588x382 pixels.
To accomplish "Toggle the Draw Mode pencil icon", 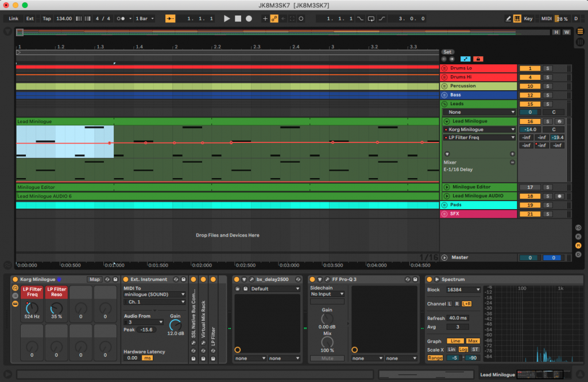I will pyautogui.click(x=508, y=18).
